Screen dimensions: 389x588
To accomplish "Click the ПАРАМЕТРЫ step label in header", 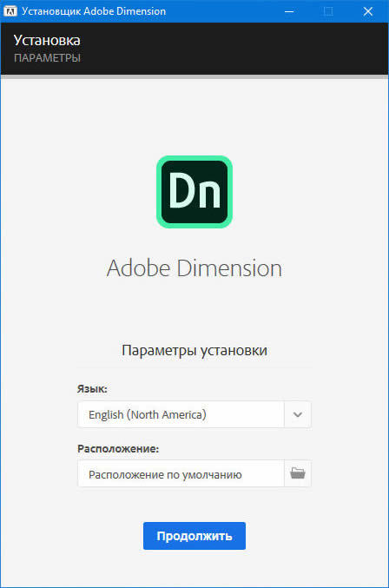I will point(47,58).
